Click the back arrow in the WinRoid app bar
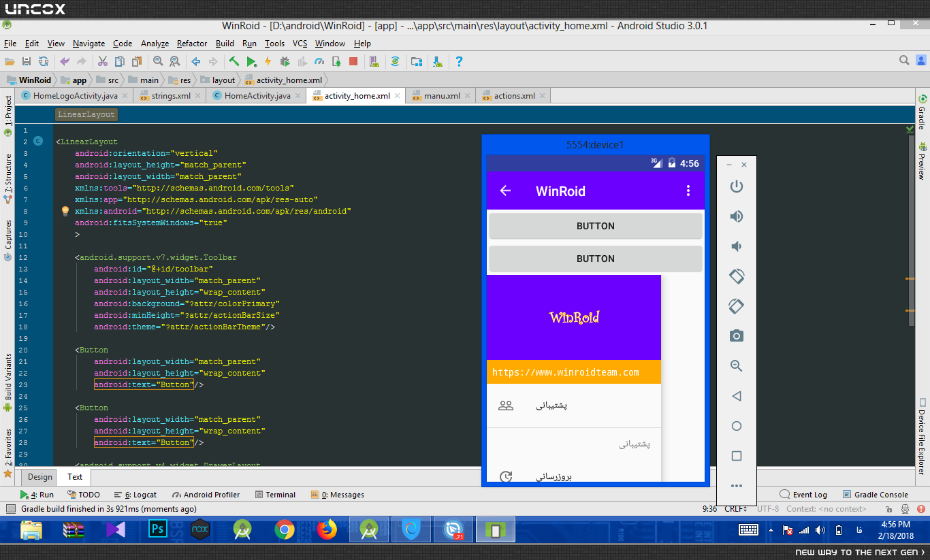Screen dimensions: 930x560 pos(505,191)
